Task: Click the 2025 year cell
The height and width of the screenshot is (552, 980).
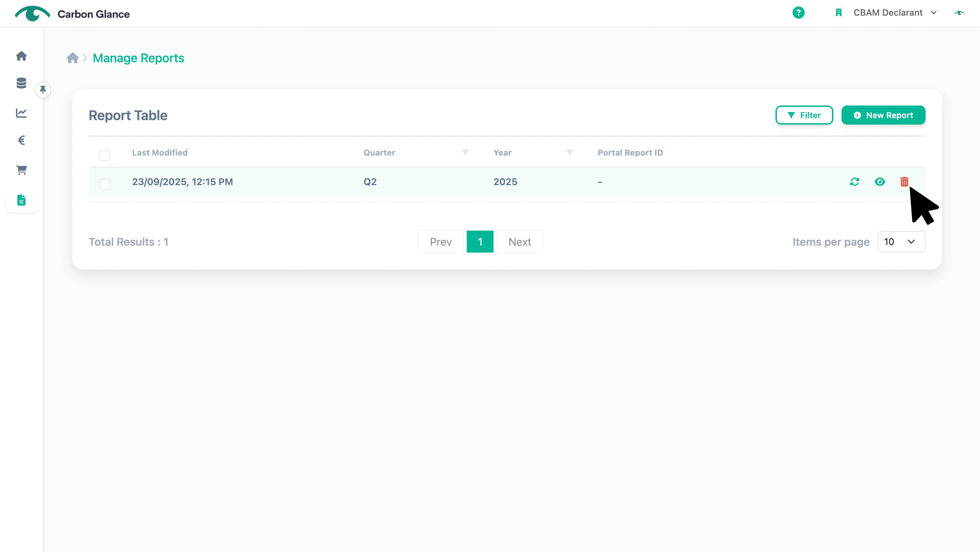Action: point(505,182)
